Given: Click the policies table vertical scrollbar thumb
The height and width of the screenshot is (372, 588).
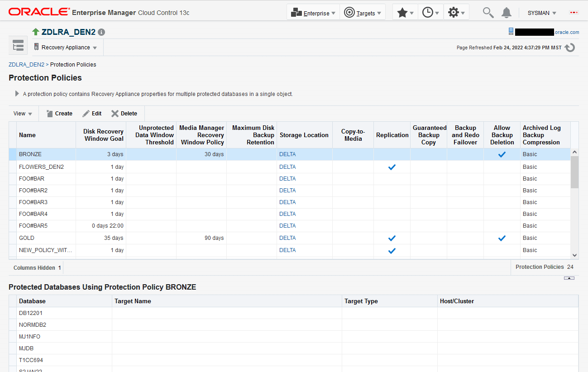Looking at the screenshot, I should coord(574,172).
